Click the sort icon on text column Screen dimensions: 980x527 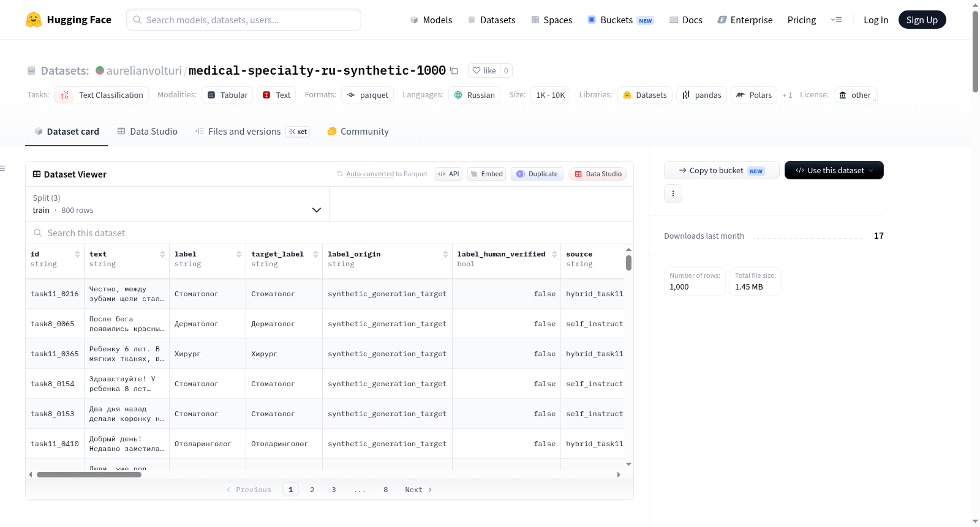pos(162,254)
